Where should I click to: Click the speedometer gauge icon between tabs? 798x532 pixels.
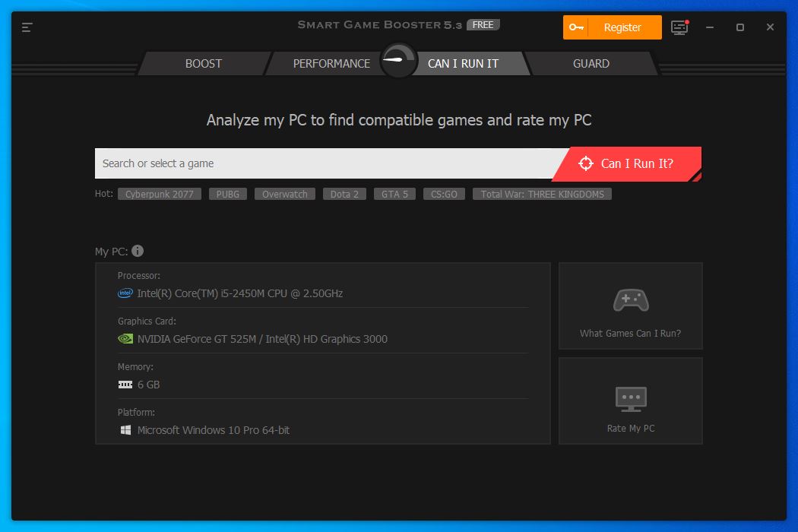pyautogui.click(x=399, y=61)
